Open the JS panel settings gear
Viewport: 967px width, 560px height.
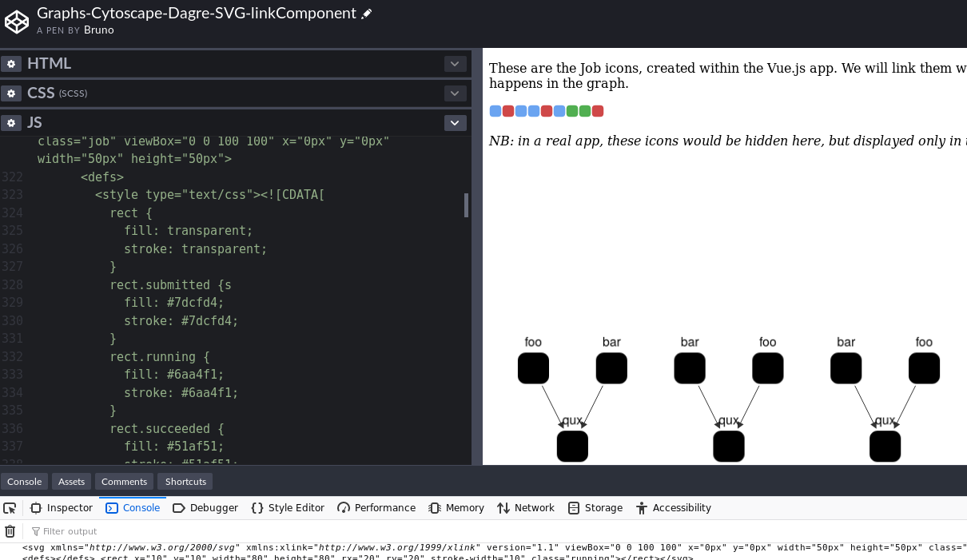point(11,122)
